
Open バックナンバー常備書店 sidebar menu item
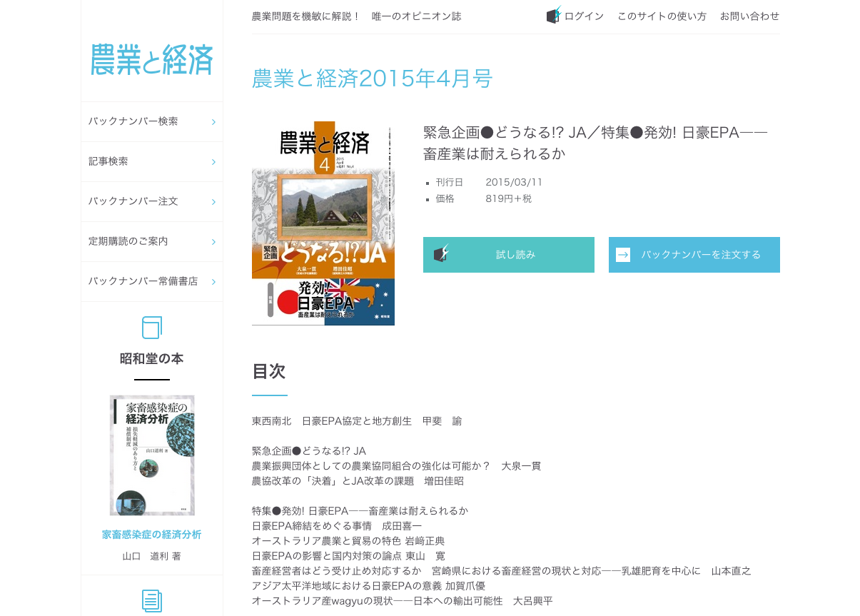coord(143,281)
